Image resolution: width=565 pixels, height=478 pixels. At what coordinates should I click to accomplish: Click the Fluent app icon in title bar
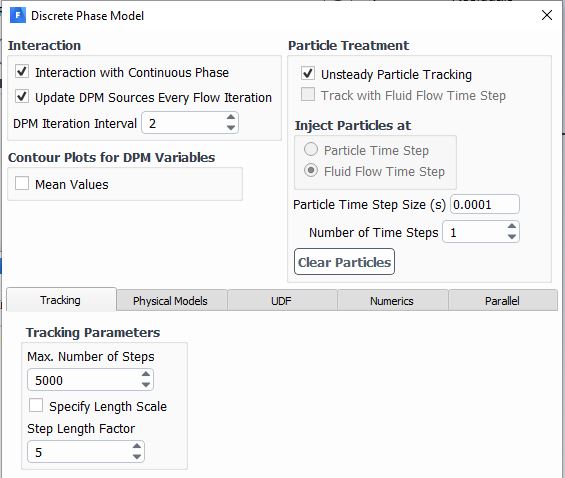tap(18, 15)
